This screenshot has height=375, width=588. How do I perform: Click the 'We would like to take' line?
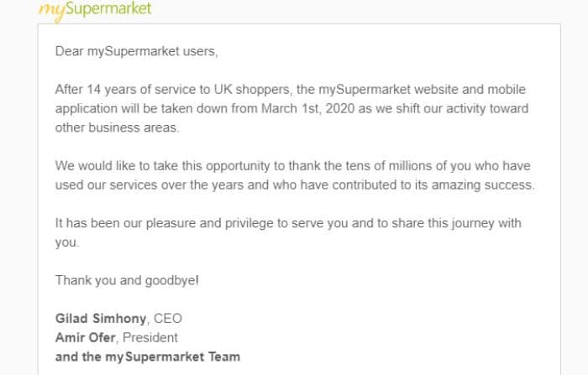292,166
